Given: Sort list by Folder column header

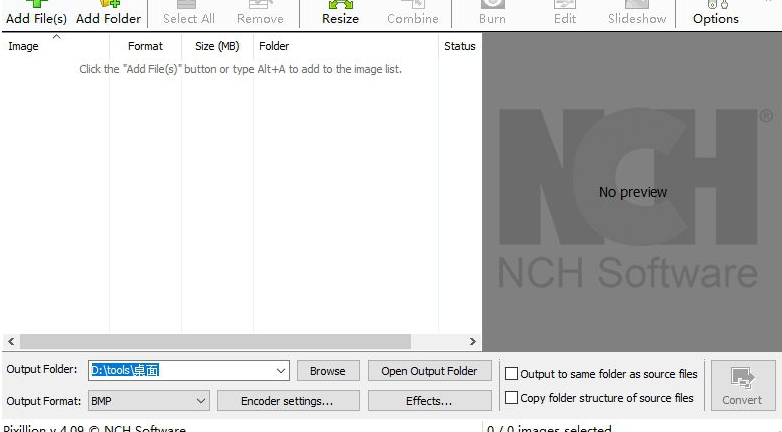Looking at the screenshot, I should tap(346, 46).
